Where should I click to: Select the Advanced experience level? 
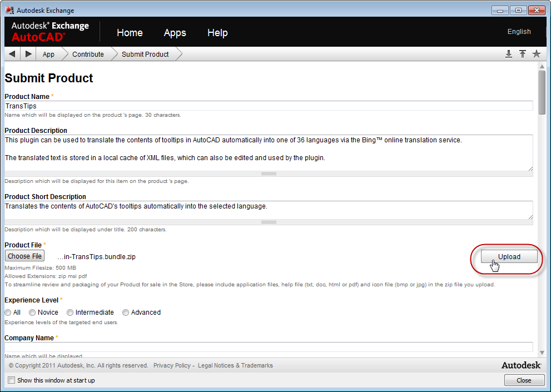(x=126, y=312)
